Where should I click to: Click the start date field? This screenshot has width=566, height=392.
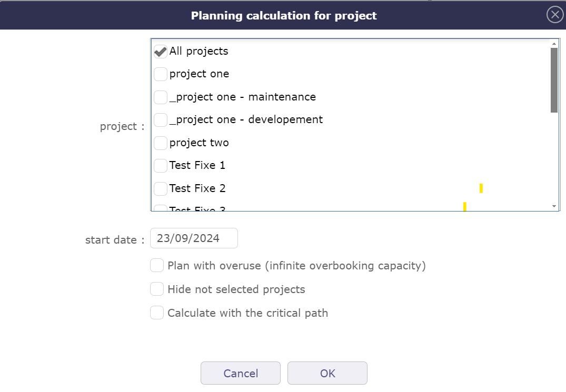coord(194,238)
